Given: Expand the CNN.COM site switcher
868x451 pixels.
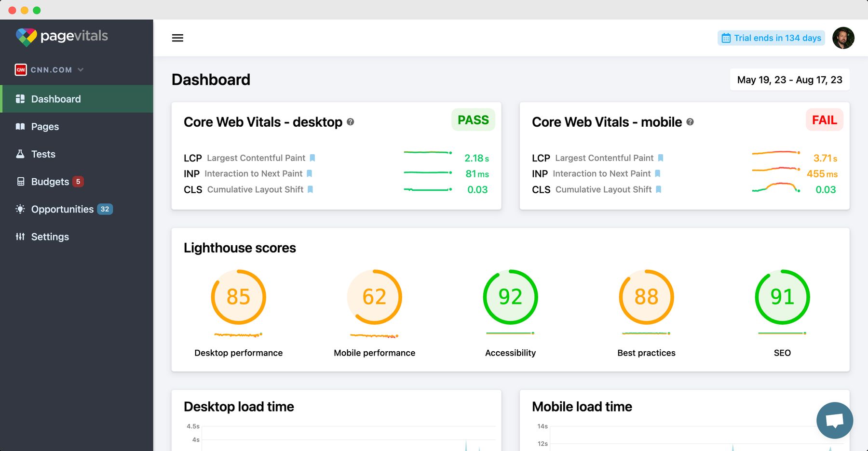Looking at the screenshot, I should (50, 69).
